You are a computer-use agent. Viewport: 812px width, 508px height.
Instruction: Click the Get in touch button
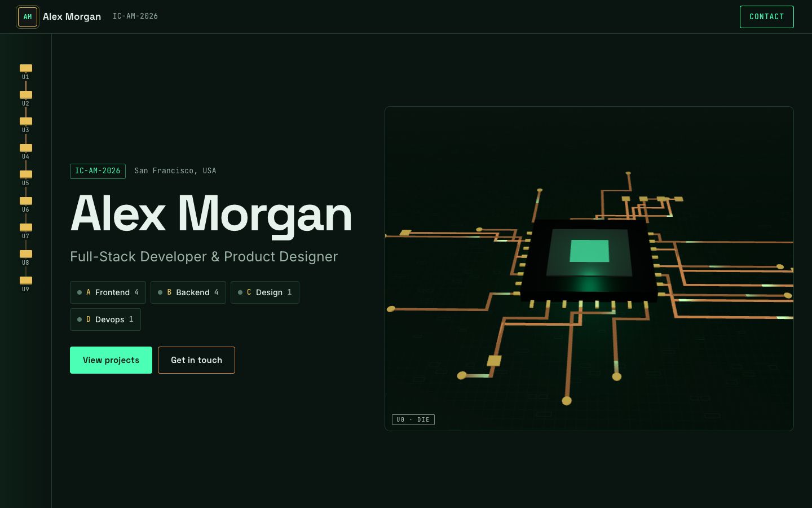click(x=196, y=360)
